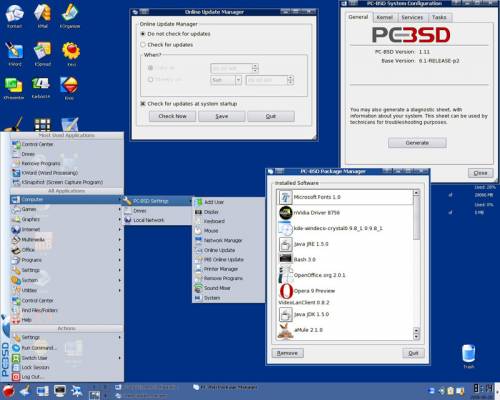Select the nVidia Driver 8756 package icon
500x400 pixels.
[286, 213]
